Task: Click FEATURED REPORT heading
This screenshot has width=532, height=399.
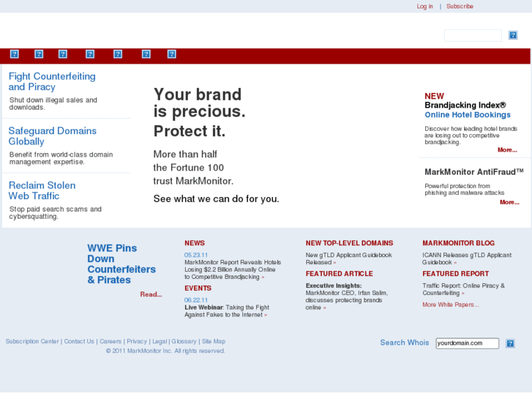Action: click(455, 274)
